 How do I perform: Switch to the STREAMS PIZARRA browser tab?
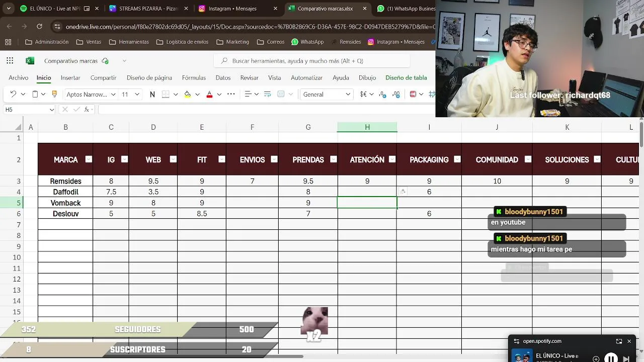(148, 9)
